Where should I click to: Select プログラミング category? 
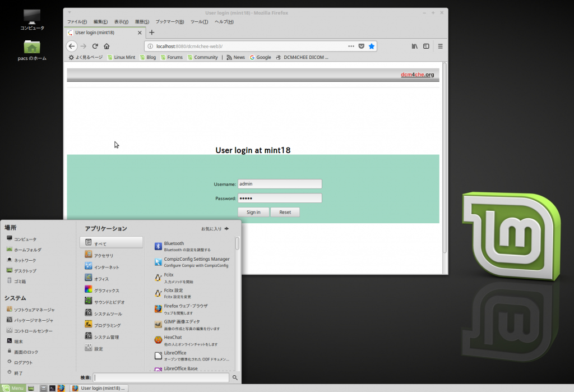click(112, 325)
